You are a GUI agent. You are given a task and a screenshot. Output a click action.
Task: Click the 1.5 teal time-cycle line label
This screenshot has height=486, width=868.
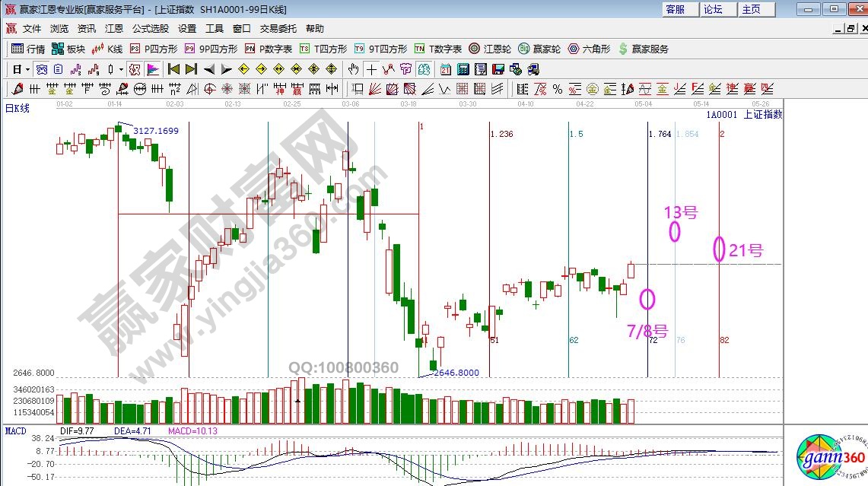click(576, 134)
